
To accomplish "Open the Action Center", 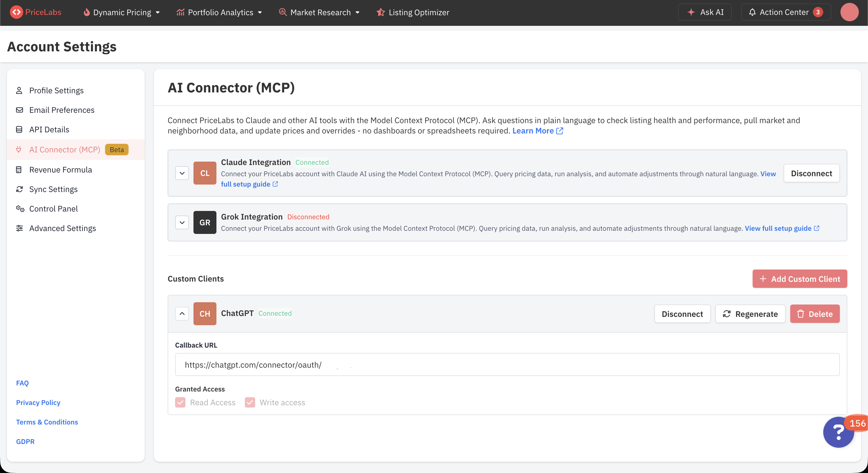I will coord(786,12).
